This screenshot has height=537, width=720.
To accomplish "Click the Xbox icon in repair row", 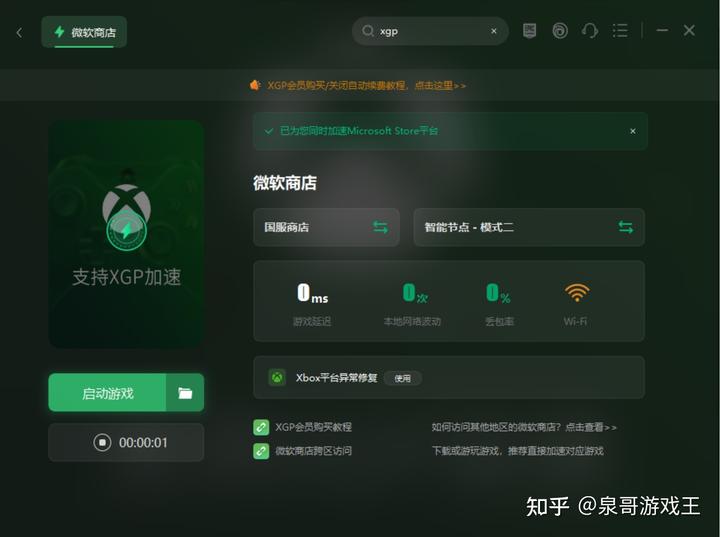I will tap(277, 378).
